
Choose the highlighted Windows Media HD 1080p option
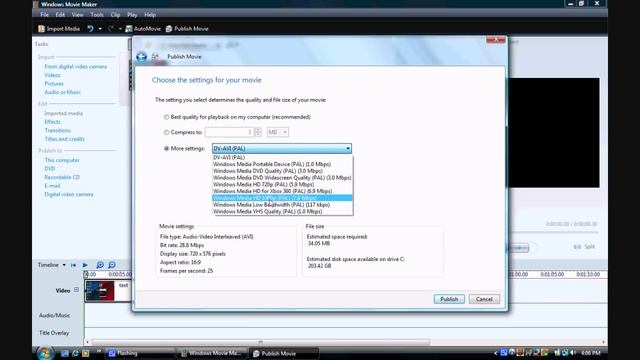[x=282, y=198]
